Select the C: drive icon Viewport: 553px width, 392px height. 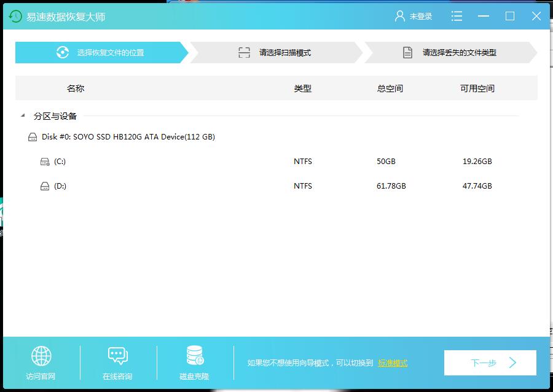coord(45,162)
